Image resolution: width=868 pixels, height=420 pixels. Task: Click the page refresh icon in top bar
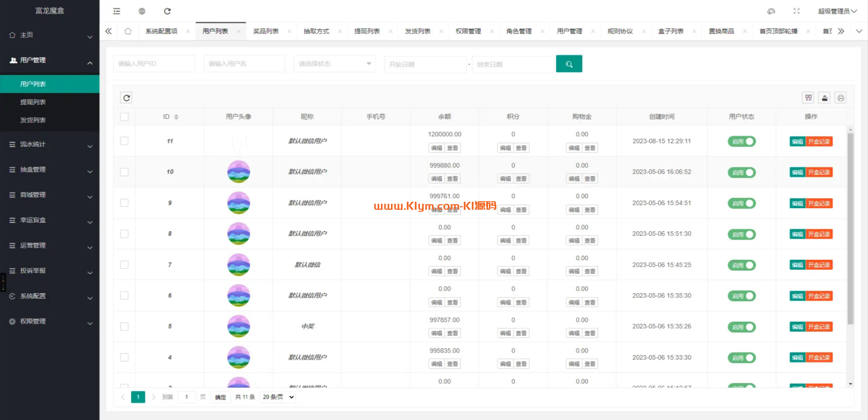coord(167,11)
